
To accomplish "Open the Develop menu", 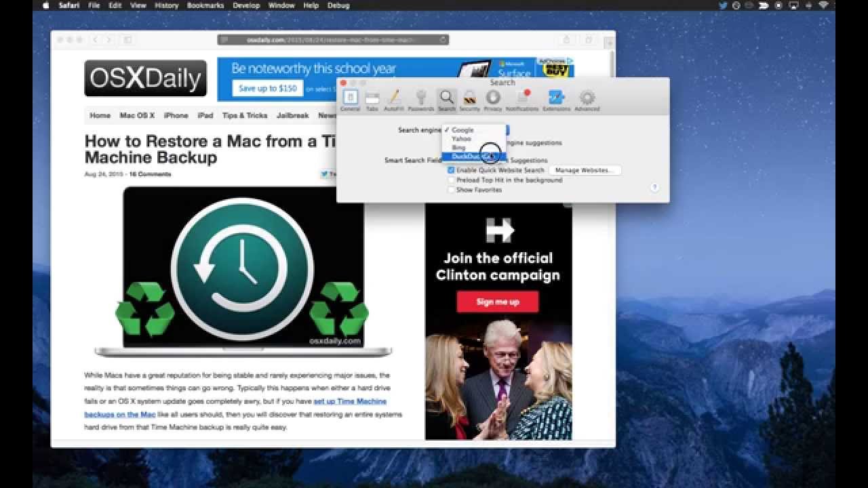I will tap(246, 5).
